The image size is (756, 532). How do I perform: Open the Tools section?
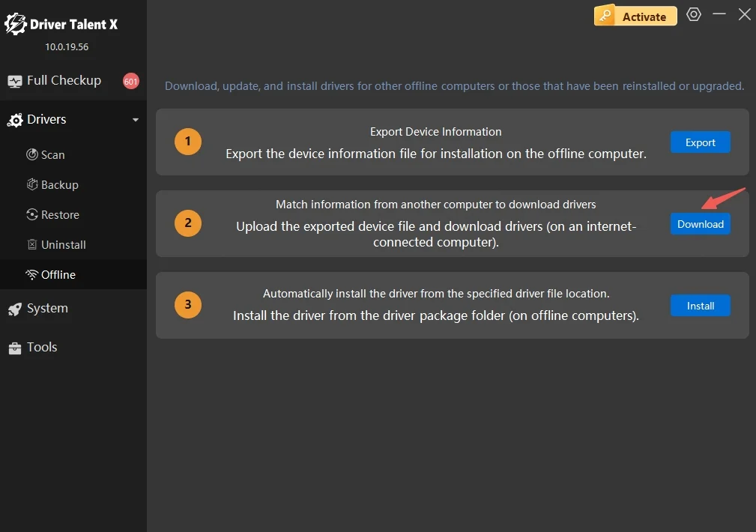(x=73, y=347)
